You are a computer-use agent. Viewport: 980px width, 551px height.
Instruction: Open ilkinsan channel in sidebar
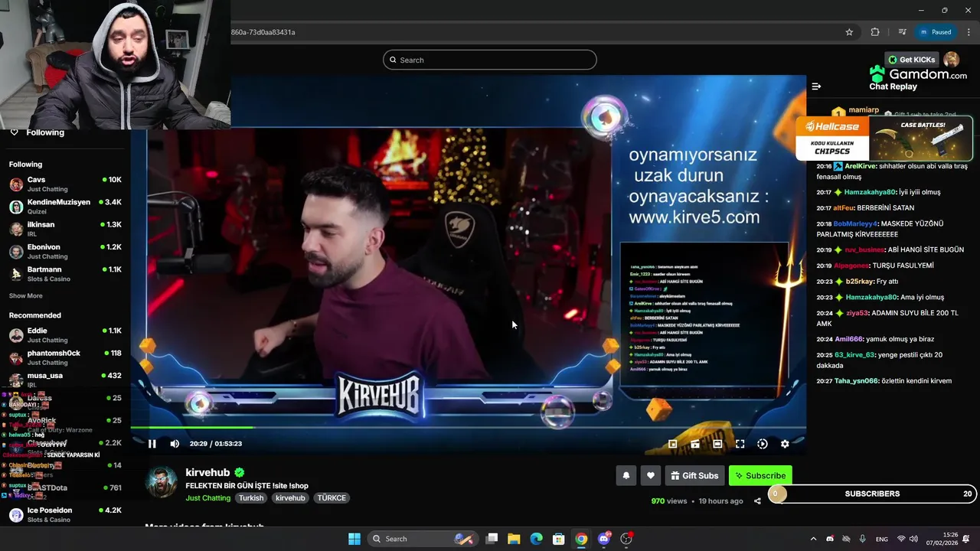tap(65, 229)
